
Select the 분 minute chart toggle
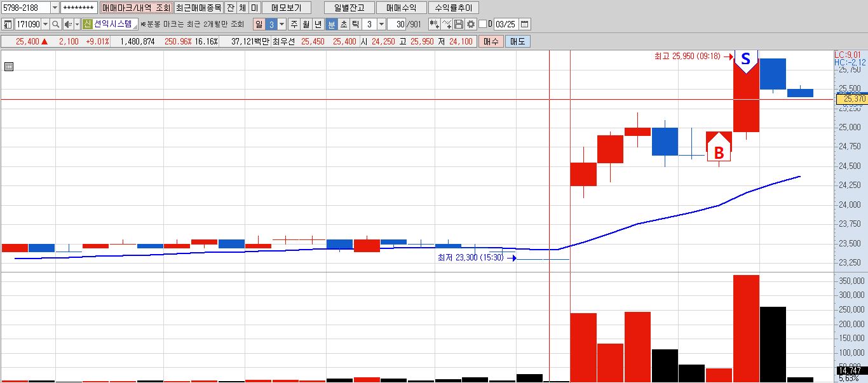[331, 24]
